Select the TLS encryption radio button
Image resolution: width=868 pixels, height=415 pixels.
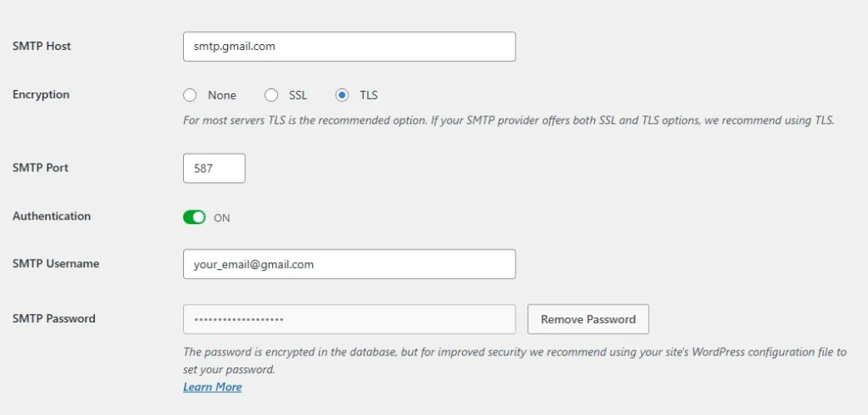click(x=342, y=95)
